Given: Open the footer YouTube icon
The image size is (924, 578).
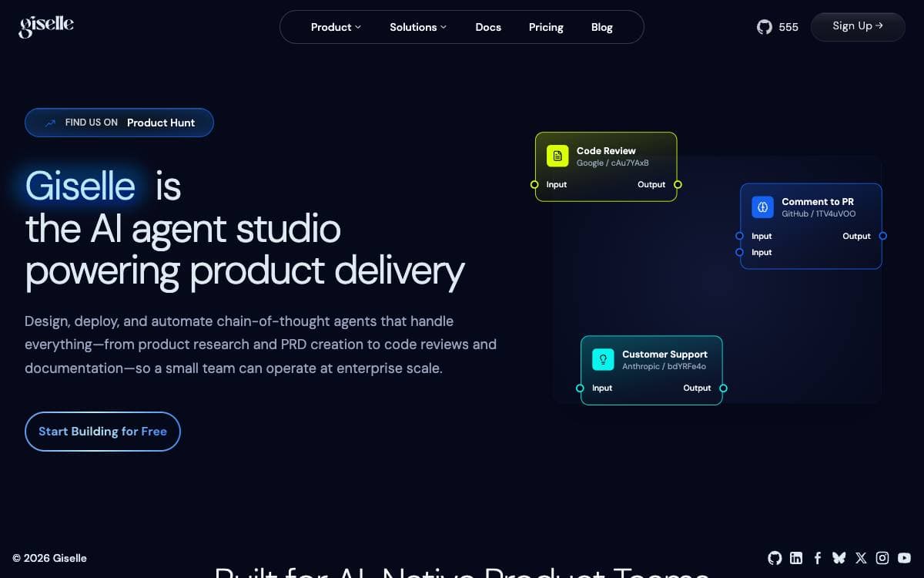Looking at the screenshot, I should pyautogui.click(x=904, y=558).
